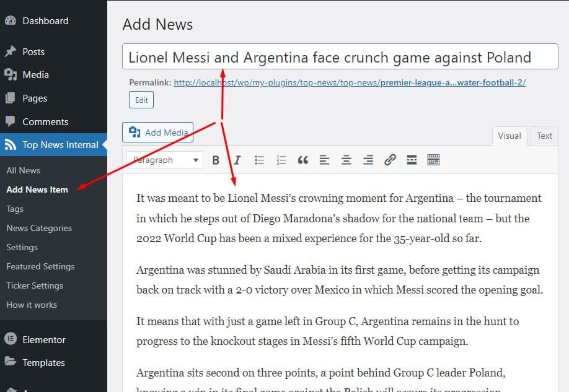Apply italic formatting to text
The height and width of the screenshot is (392, 569).
[237, 160]
